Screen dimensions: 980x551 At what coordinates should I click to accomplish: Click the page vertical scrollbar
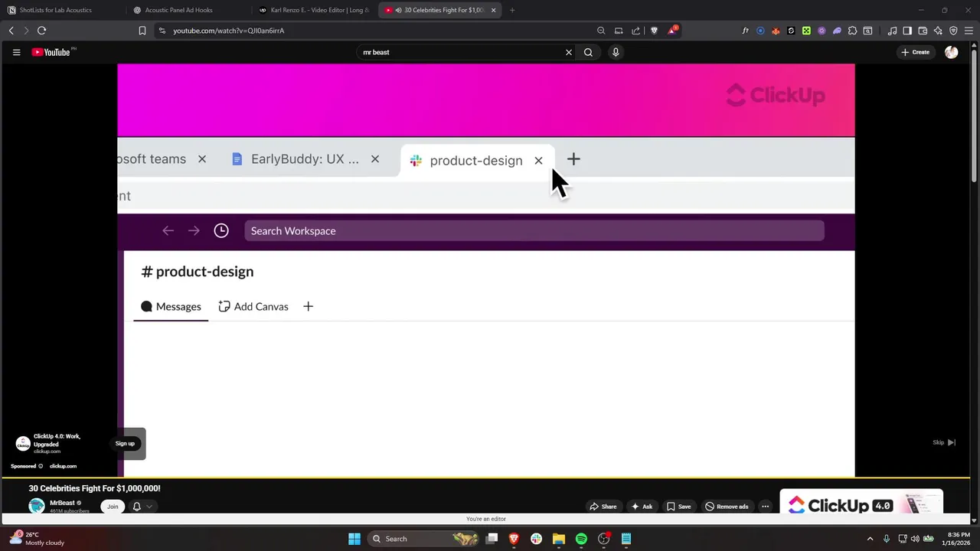pyautogui.click(x=975, y=115)
